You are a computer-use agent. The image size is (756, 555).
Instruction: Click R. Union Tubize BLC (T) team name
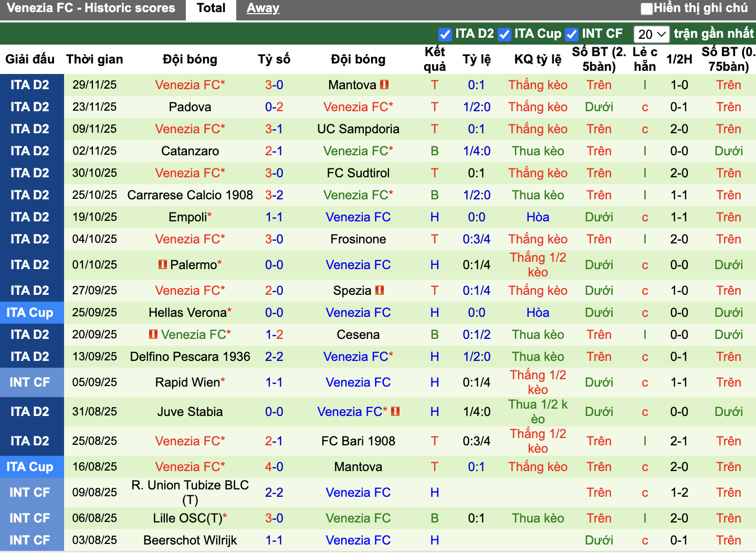190,493
